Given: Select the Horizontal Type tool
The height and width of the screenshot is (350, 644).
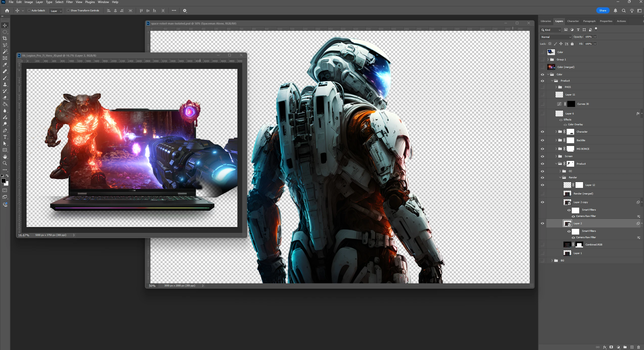Looking at the screenshot, I should tap(5, 137).
